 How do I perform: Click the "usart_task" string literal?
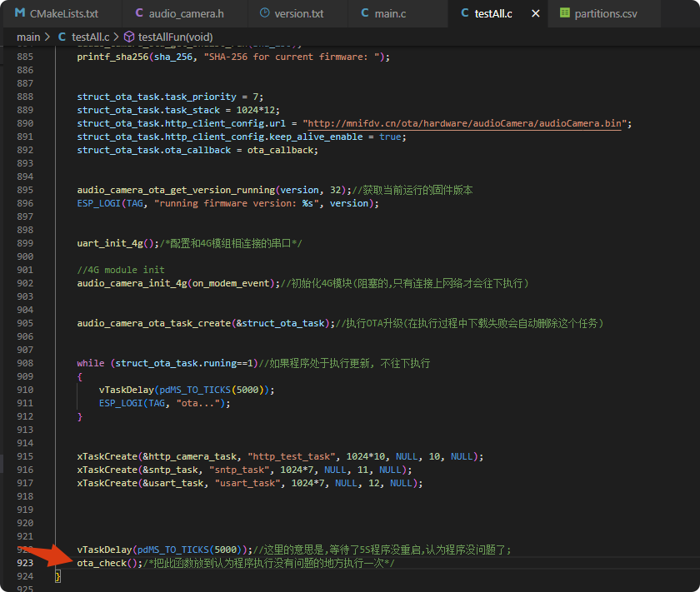point(247,483)
